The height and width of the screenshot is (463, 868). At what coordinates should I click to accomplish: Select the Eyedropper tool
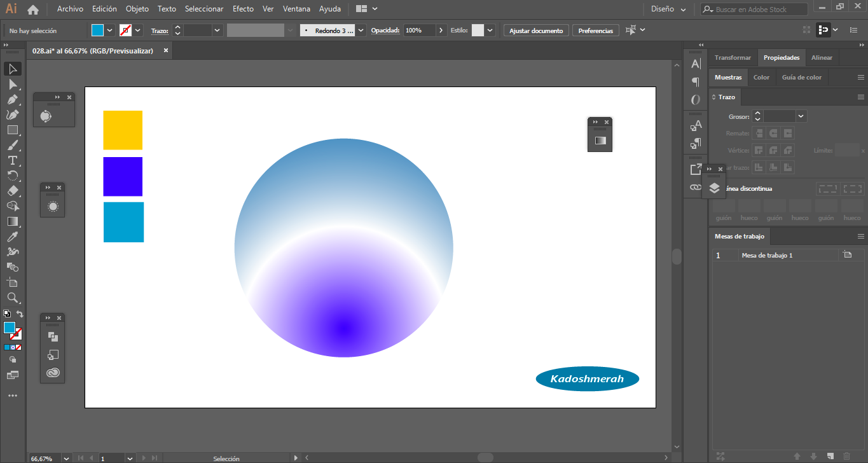[13, 237]
